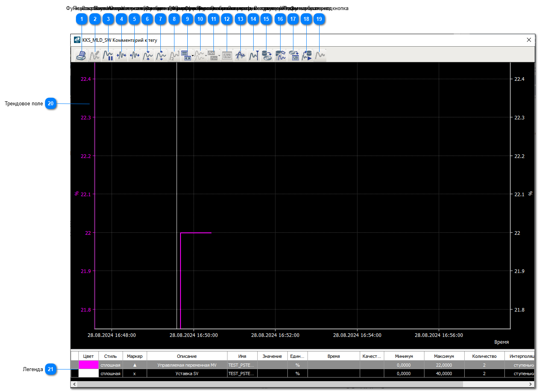Viewport: 539px width, 392px height.
Task: Click the Время column header in legend
Action: pos(334,356)
